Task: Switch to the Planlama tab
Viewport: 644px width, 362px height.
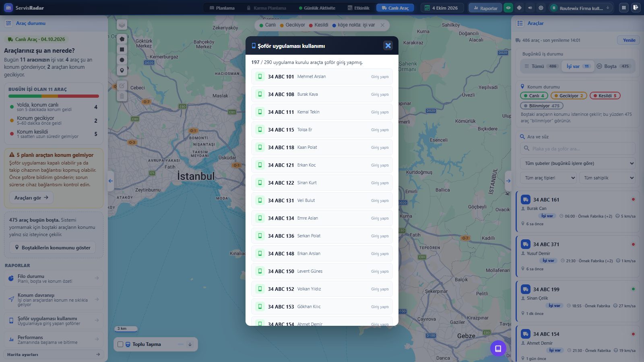Action: [x=222, y=8]
